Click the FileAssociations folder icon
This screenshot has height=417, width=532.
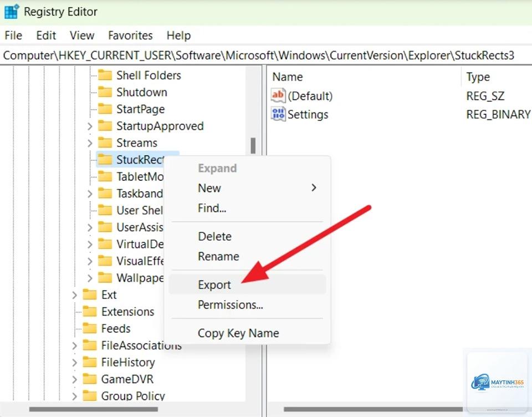(90, 345)
